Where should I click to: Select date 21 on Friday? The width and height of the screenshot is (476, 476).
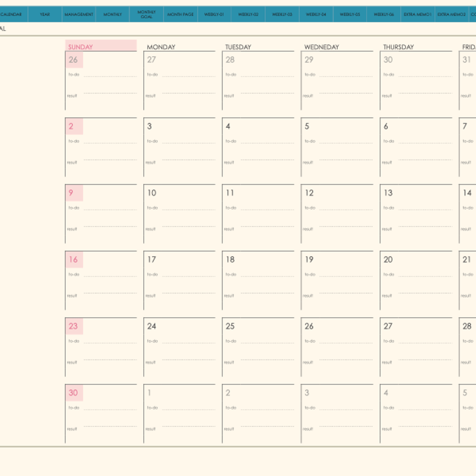[467, 260]
